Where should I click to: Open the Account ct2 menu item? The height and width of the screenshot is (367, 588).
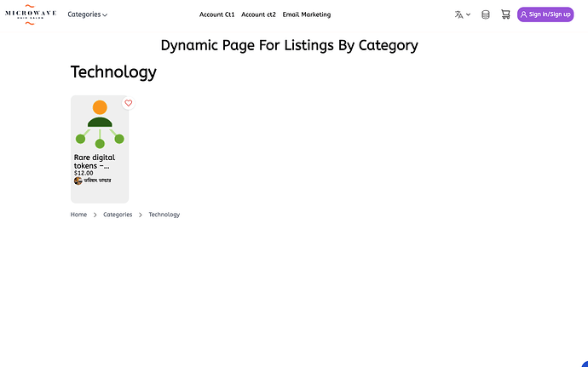(x=258, y=14)
